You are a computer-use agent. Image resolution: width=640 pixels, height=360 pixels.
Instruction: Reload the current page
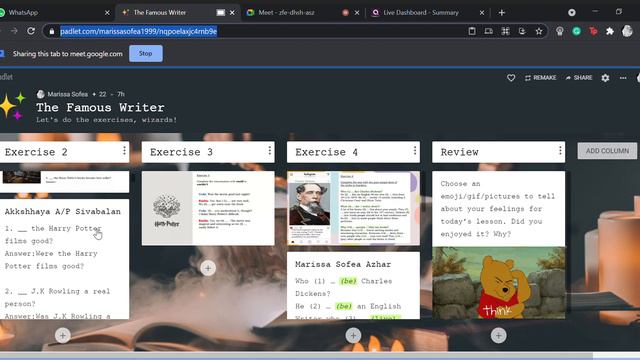tap(31, 31)
